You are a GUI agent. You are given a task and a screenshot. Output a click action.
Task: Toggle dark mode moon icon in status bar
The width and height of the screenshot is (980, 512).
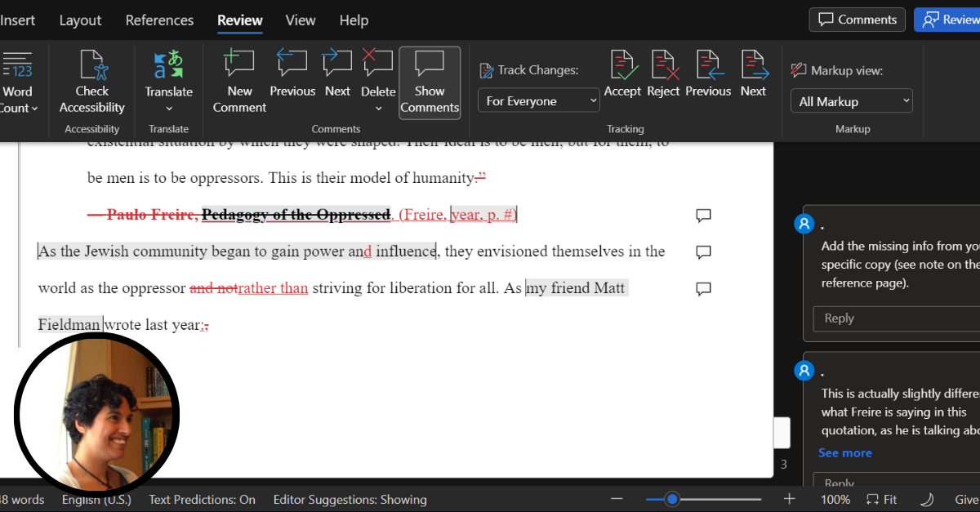point(927,499)
